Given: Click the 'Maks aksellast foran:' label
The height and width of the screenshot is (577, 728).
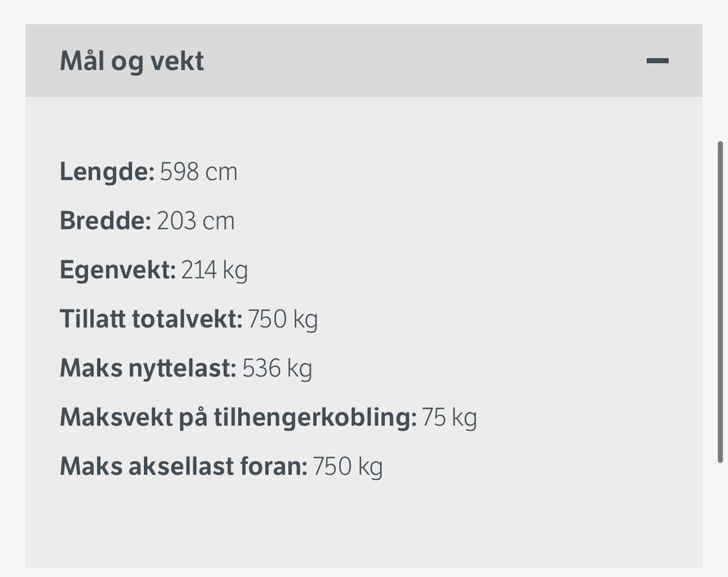Looking at the screenshot, I should point(184,466).
